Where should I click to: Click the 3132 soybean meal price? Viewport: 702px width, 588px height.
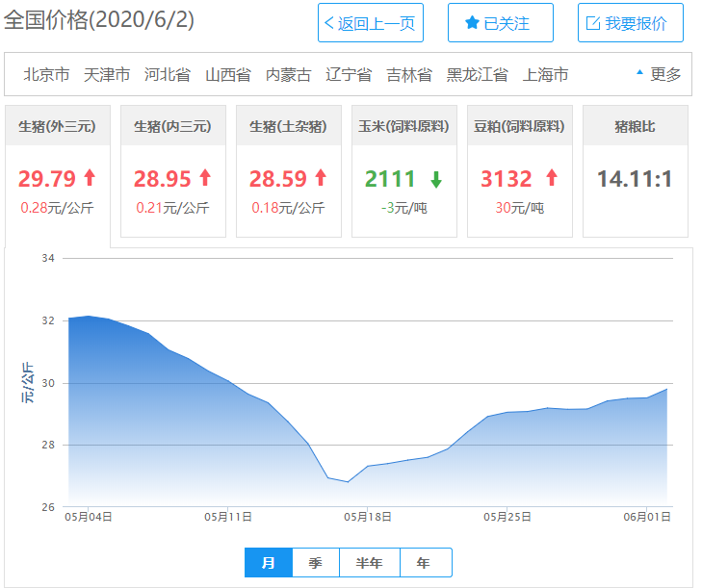pyautogui.click(x=506, y=179)
